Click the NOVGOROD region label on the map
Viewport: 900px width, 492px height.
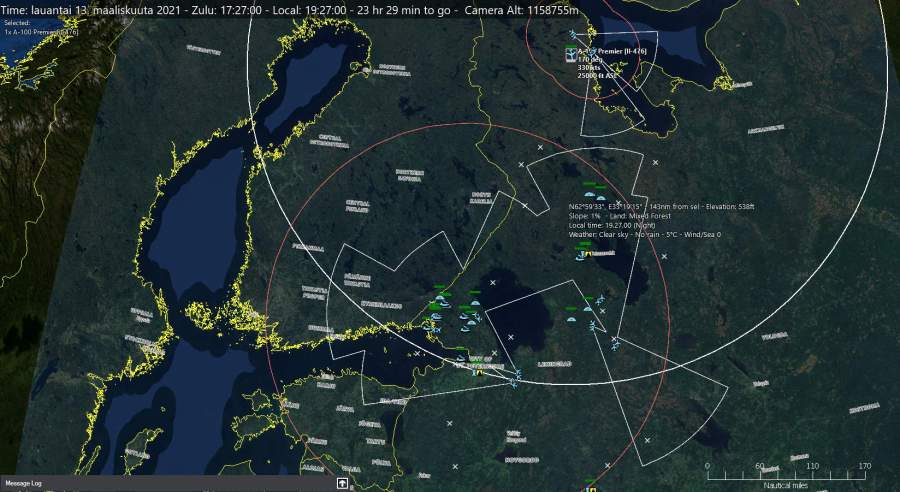tap(521, 460)
